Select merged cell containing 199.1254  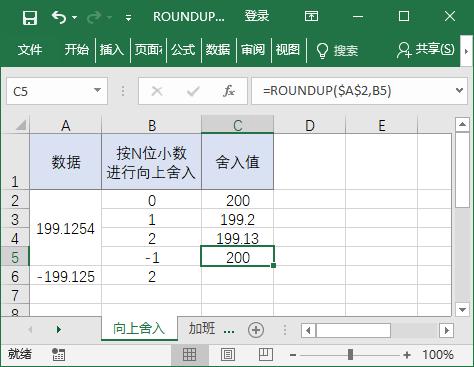point(66,228)
